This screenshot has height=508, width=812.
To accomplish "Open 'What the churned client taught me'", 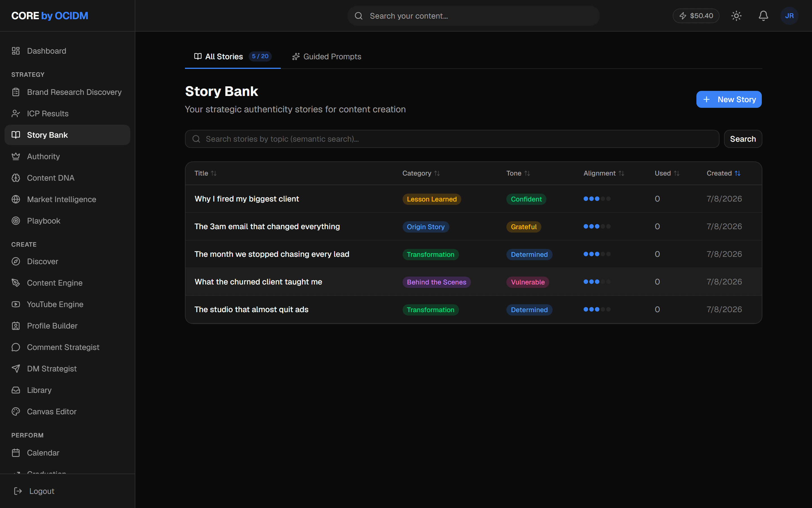I will click(x=258, y=282).
